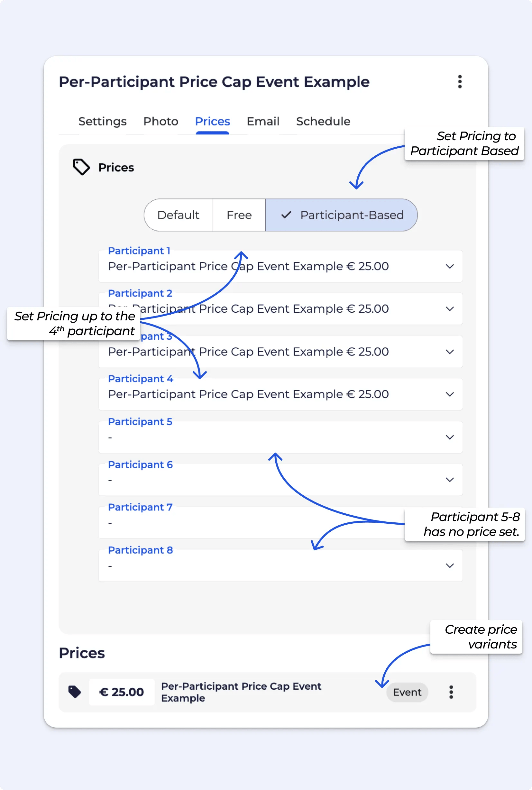Open the Participant 8 dropdown chevron
This screenshot has height=790, width=532.
click(x=449, y=565)
